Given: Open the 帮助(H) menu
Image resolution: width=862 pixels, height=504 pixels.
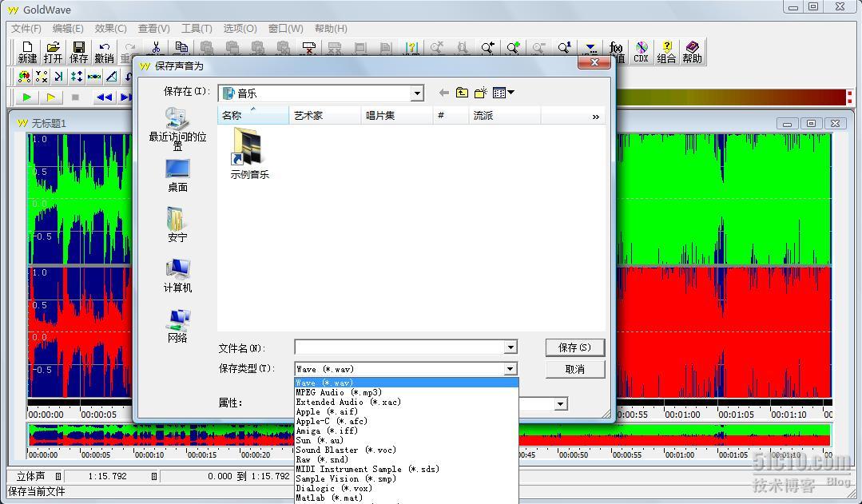Looking at the screenshot, I should [x=331, y=29].
